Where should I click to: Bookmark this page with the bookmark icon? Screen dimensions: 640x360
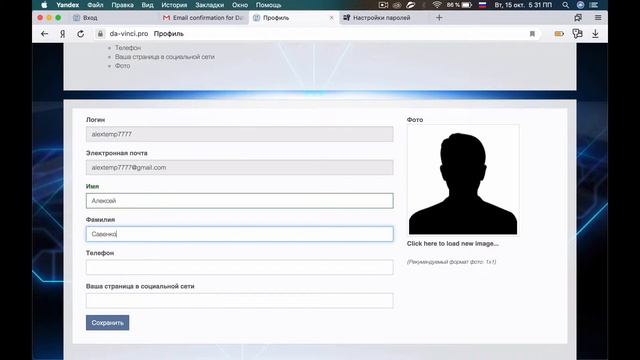pyautogui.click(x=532, y=34)
